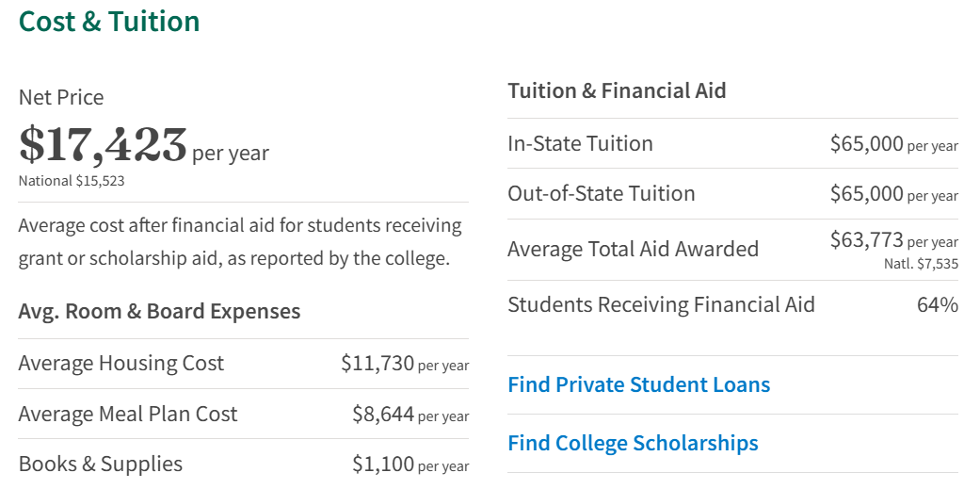This screenshot has width=980, height=489.
Task: Click the National $15,523 comparison text
Action: pyautogui.click(x=72, y=181)
